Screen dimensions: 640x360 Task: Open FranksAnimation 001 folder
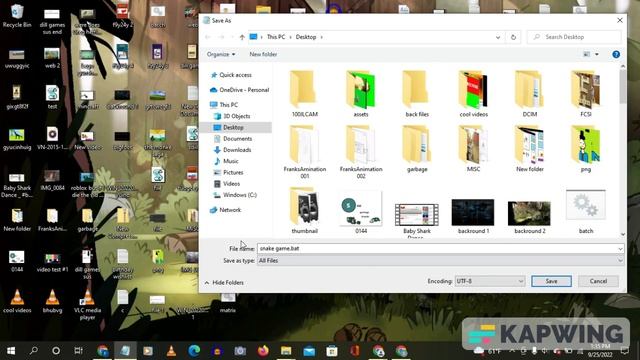[x=304, y=152]
